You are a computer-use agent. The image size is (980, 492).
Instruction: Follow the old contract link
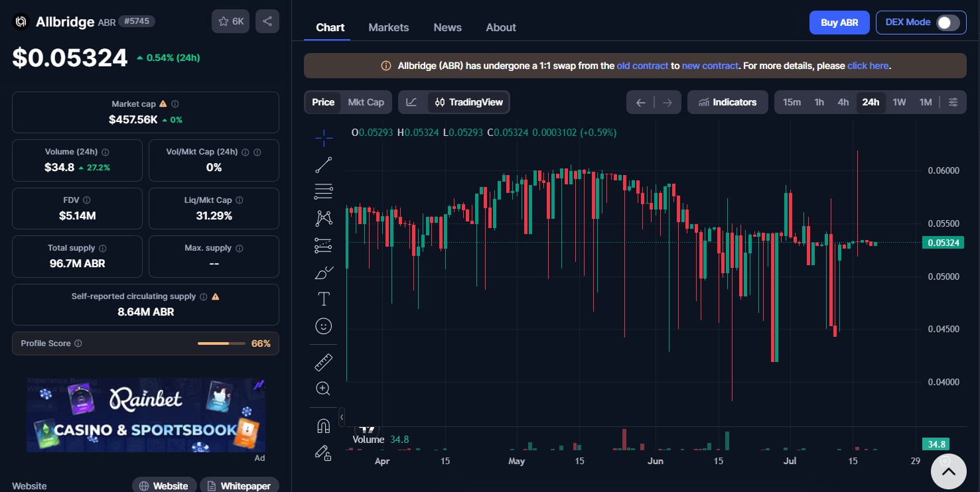click(x=642, y=66)
